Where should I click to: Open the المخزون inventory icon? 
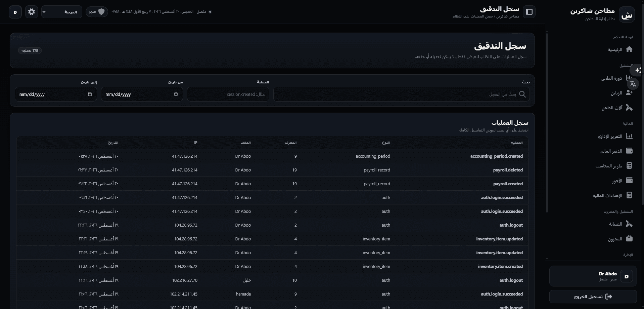click(x=629, y=239)
